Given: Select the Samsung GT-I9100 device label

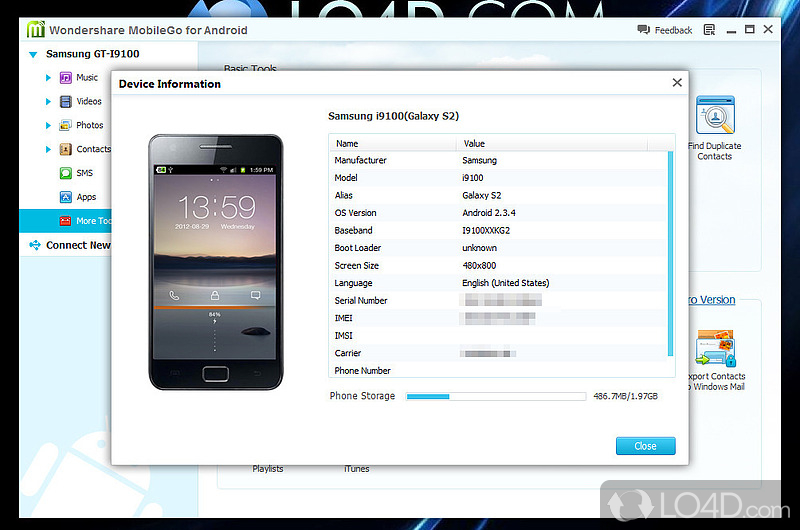Looking at the screenshot, I should point(92,54).
